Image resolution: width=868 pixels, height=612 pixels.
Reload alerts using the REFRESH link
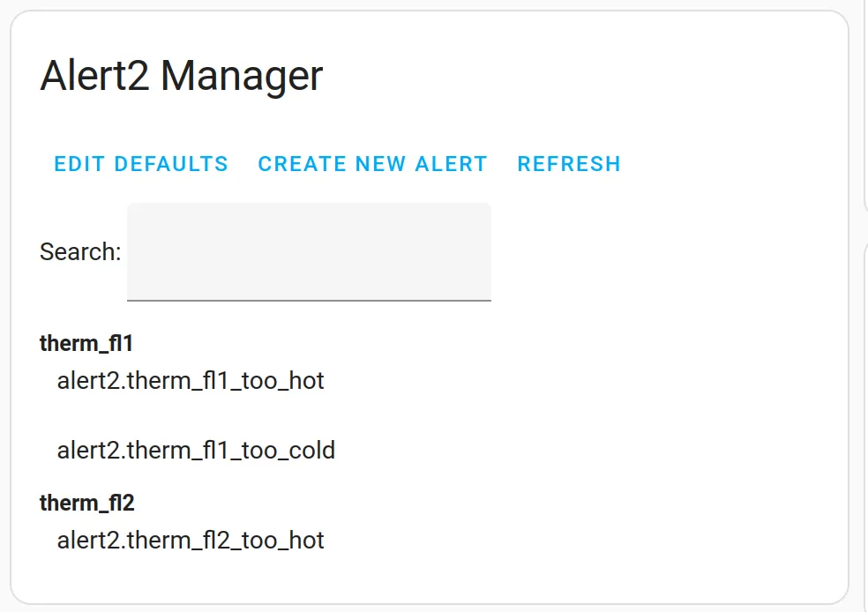click(x=569, y=164)
